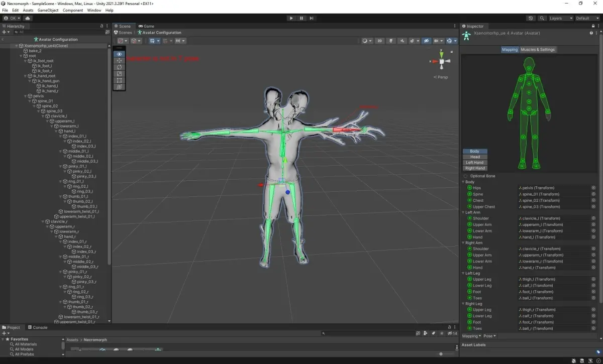Toggle scene visibility hidden-eye icon
The width and height of the screenshot is (603, 364).
426,41
